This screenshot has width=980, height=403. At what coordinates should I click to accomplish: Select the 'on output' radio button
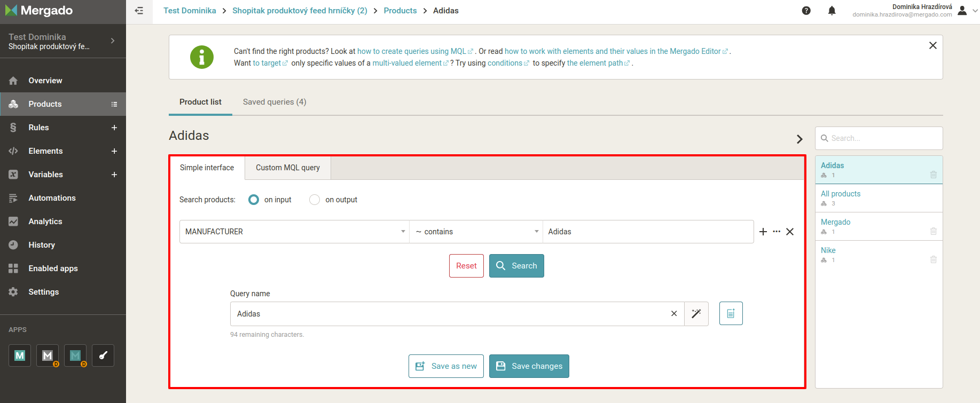tap(315, 200)
